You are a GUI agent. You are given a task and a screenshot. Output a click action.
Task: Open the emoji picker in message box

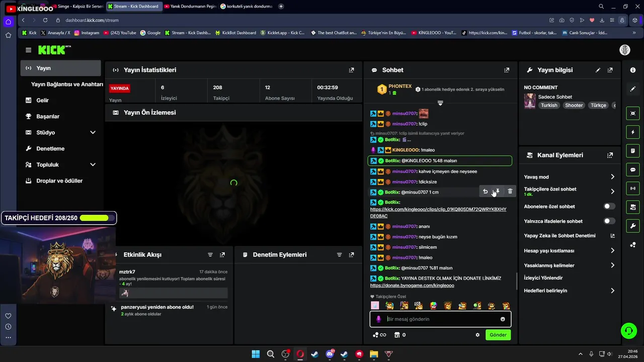pos(503,319)
